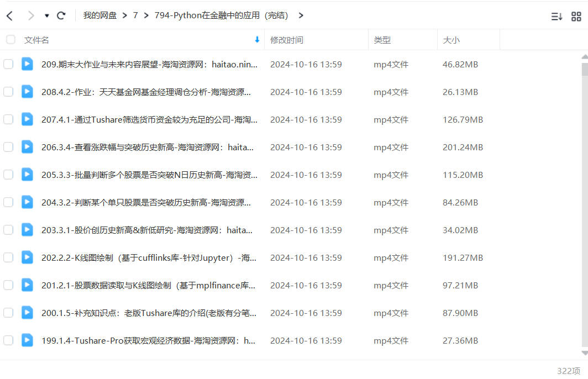Check the box for file 209.期末大作业
Viewport: 588px width, 379px height.
pos(8,64)
